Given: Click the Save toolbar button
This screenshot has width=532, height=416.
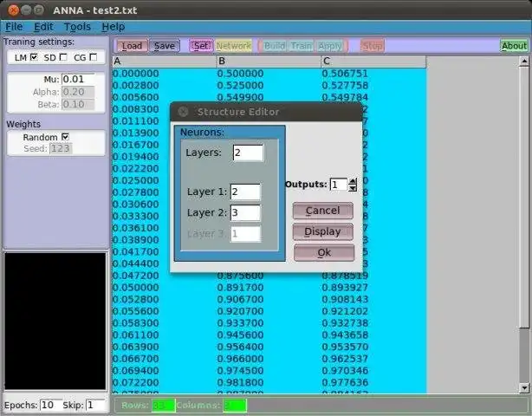Looking at the screenshot, I should tap(165, 46).
